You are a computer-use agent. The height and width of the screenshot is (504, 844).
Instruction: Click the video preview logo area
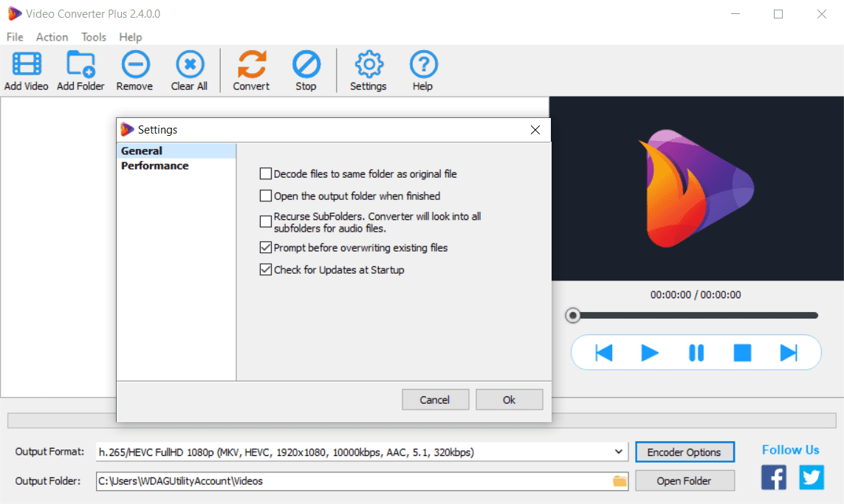pyautogui.click(x=696, y=188)
